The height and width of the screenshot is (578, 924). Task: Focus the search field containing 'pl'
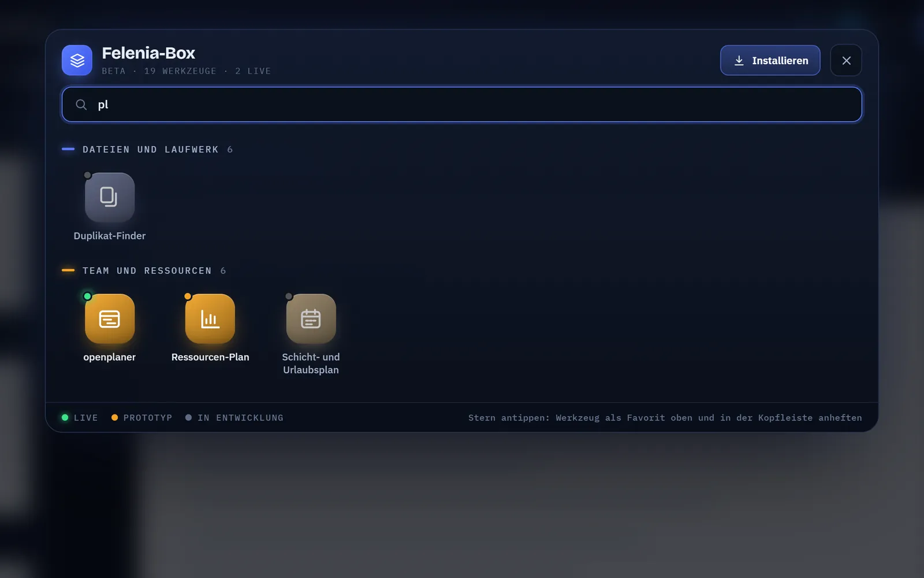point(462,105)
